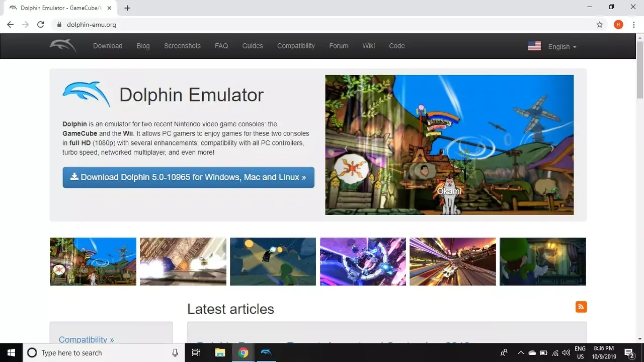The width and height of the screenshot is (644, 362).
Task: Click the Cortana microphone icon
Action: [x=175, y=352]
